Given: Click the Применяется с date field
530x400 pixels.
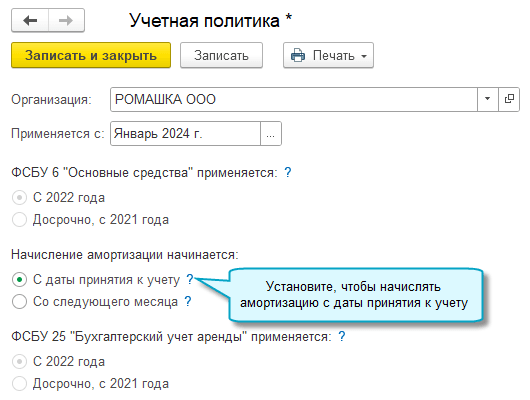Looking at the screenshot, I should pyautogui.click(x=185, y=134).
